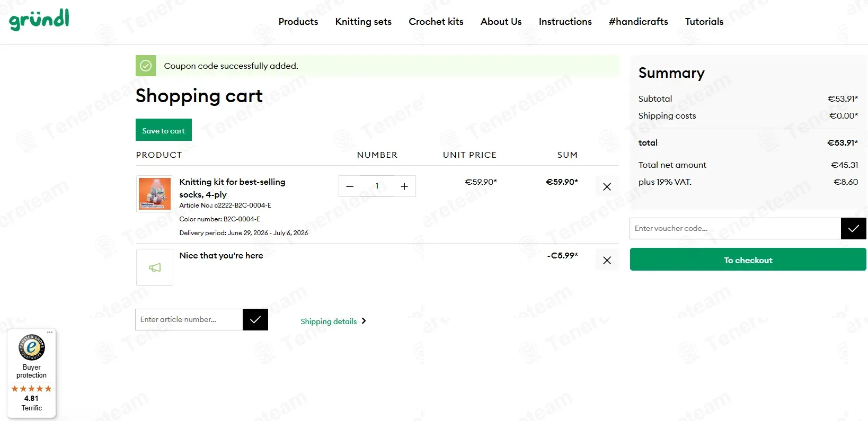Image resolution: width=868 pixels, height=421 pixels.
Task: Proceed with To checkout button
Action: [748, 260]
